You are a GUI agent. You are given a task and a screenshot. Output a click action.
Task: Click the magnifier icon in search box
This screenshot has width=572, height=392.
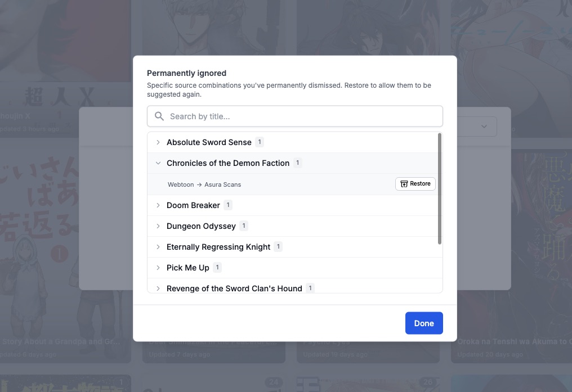click(x=159, y=116)
